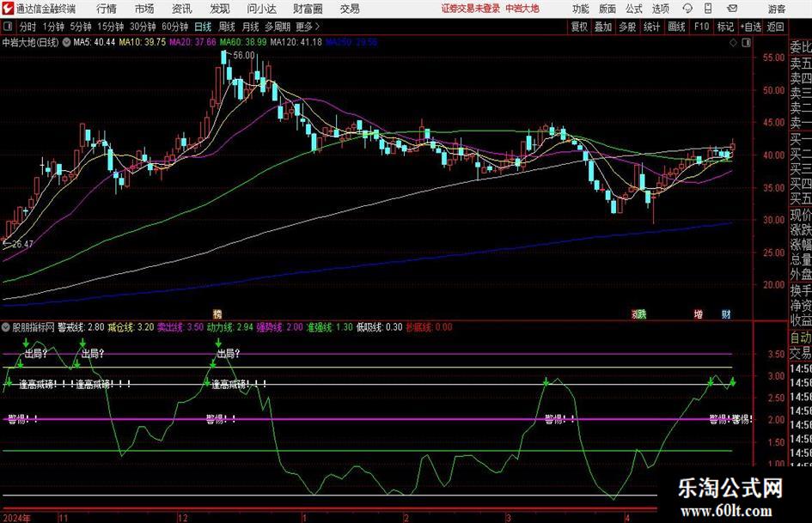
Task: Click the 增 marker below the chart
Action: [698, 313]
